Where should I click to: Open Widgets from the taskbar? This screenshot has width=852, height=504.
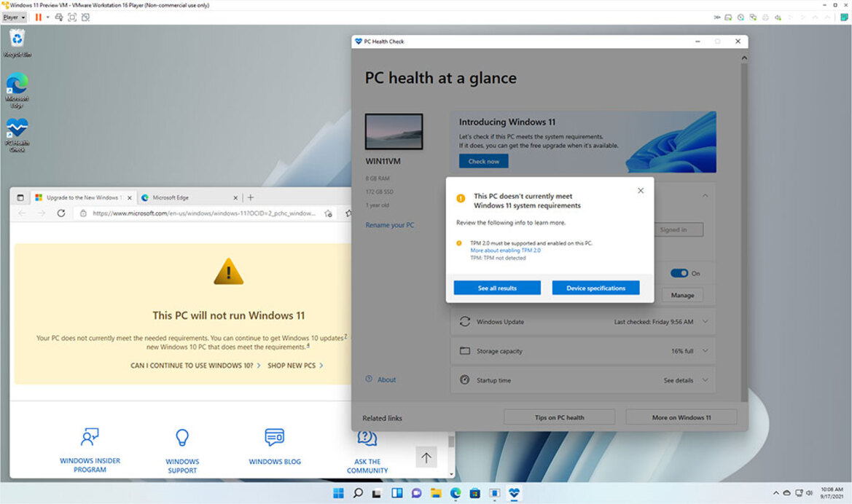click(396, 493)
